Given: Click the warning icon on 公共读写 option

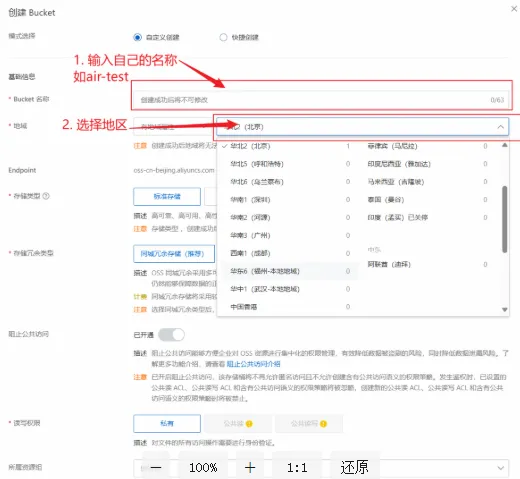Looking at the screenshot, I should 323,424.
